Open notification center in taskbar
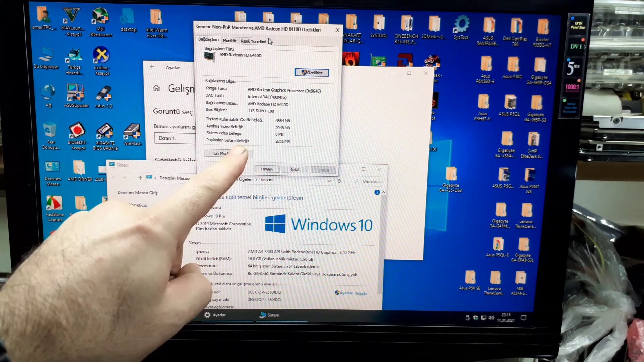Viewport: 644px width, 362px height. 523,318
